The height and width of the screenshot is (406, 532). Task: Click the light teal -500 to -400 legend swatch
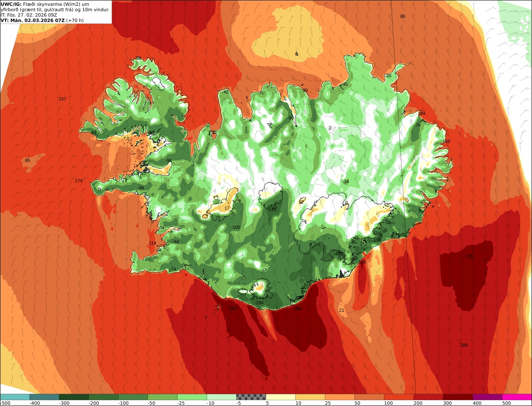coord(15,397)
